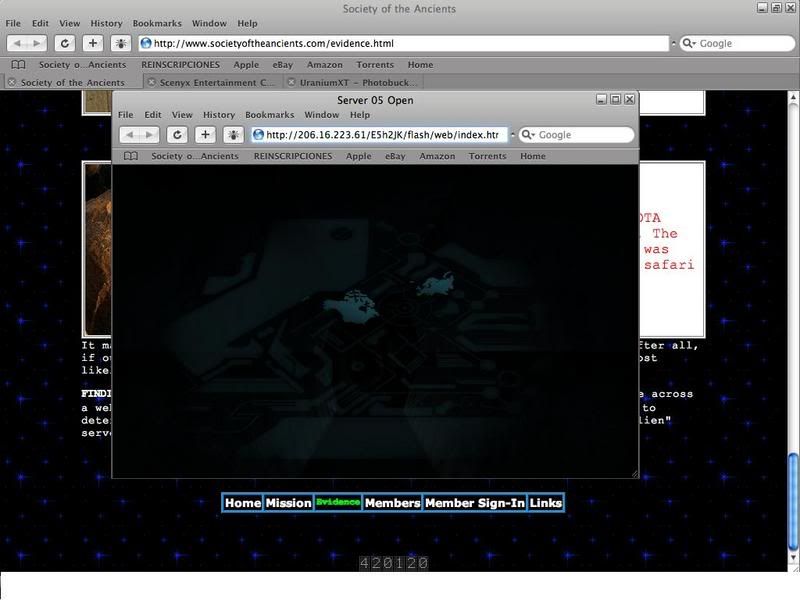The height and width of the screenshot is (600, 800).
Task: Focus main window URL address field
Action: click(404, 43)
